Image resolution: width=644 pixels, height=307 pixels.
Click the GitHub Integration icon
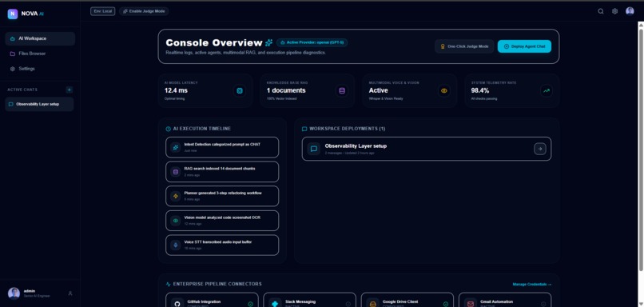pos(177,304)
